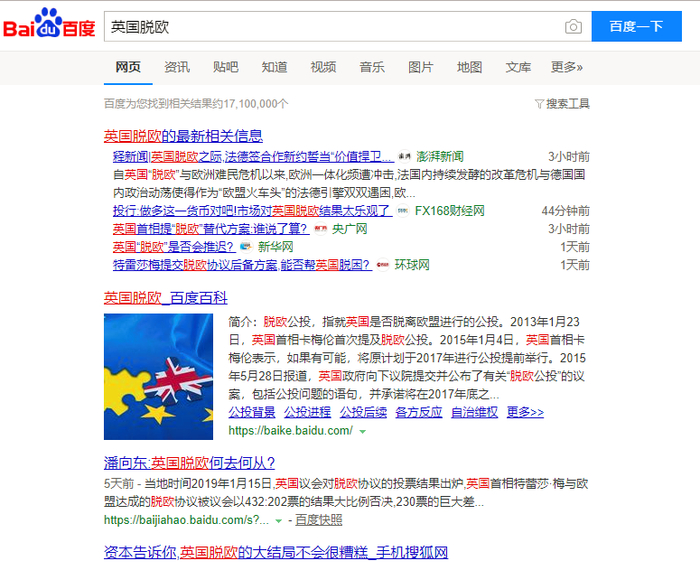700x562 pixels.
Task: Click the 环球网 source icon
Action: (383, 265)
